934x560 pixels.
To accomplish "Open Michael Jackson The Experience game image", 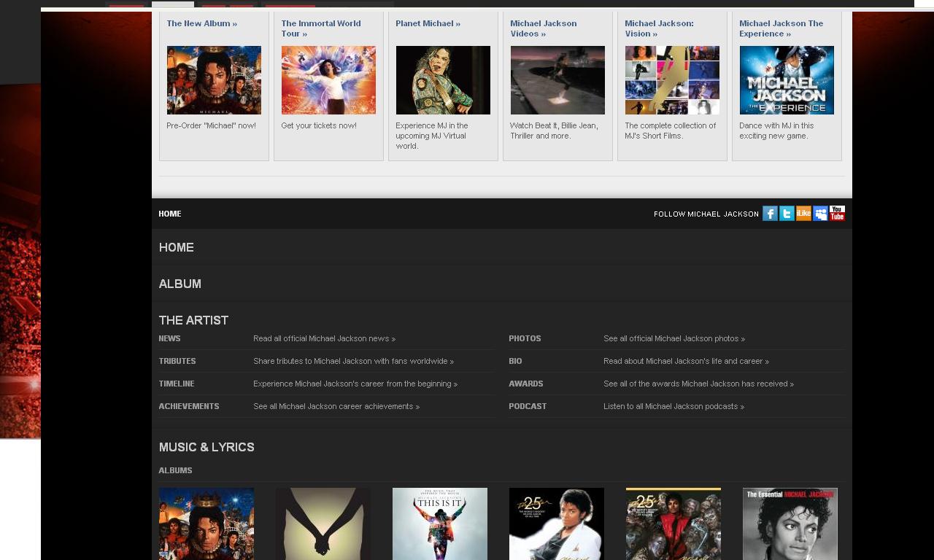I will point(787,80).
